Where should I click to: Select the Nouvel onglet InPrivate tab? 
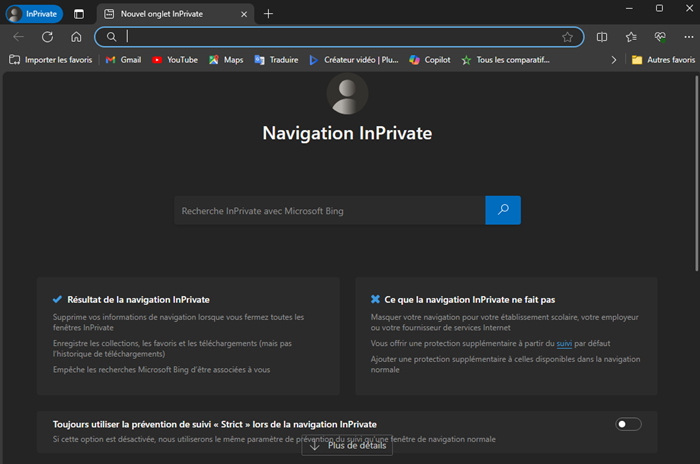[175, 14]
